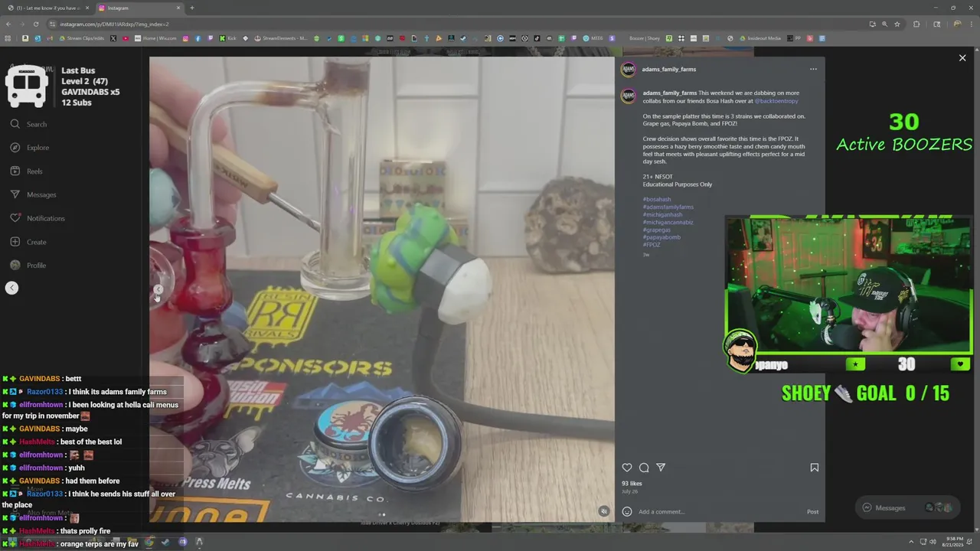Viewport: 980px width, 551px height.
Task: Click the browser back arrow
Action: click(7, 24)
